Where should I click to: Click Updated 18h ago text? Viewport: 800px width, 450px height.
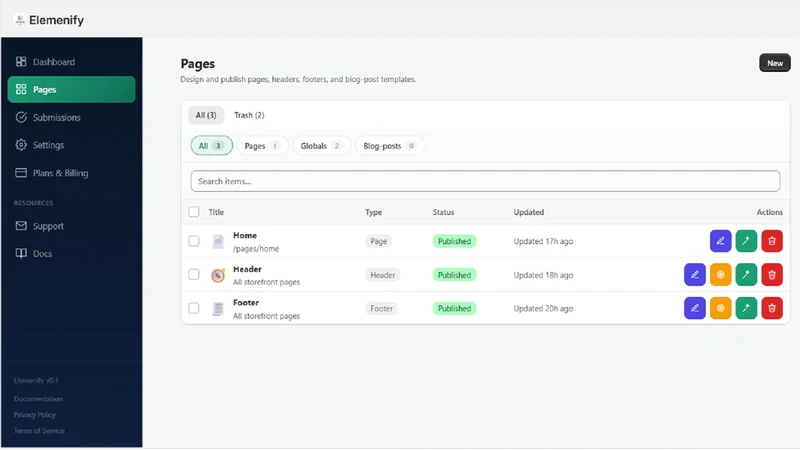543,275
